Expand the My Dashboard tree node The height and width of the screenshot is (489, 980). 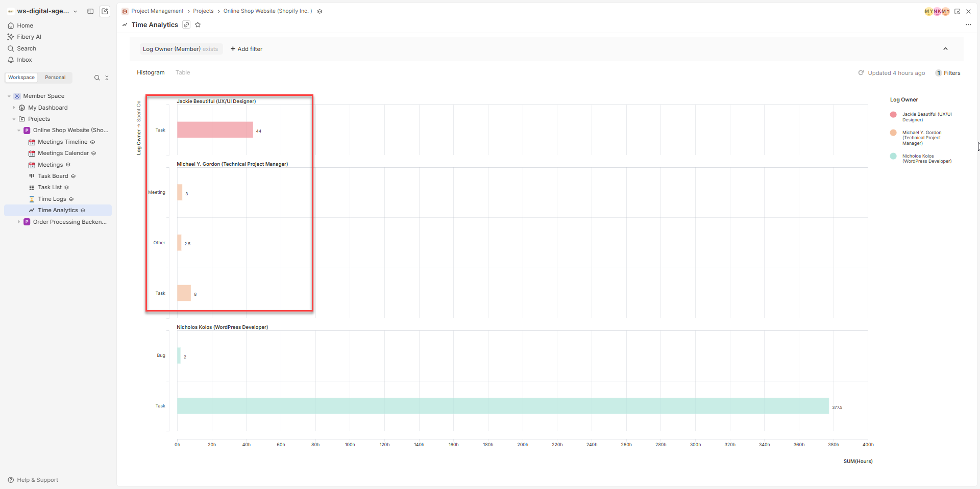(x=14, y=108)
